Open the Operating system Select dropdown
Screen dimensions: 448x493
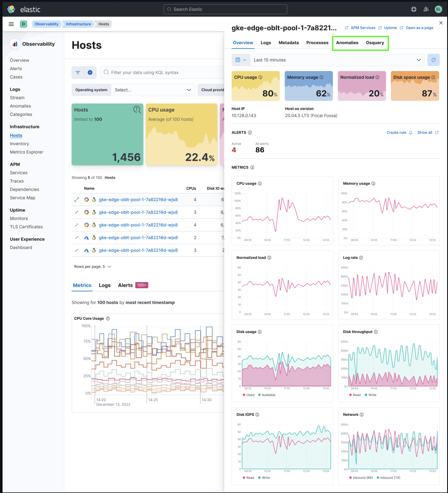point(153,90)
